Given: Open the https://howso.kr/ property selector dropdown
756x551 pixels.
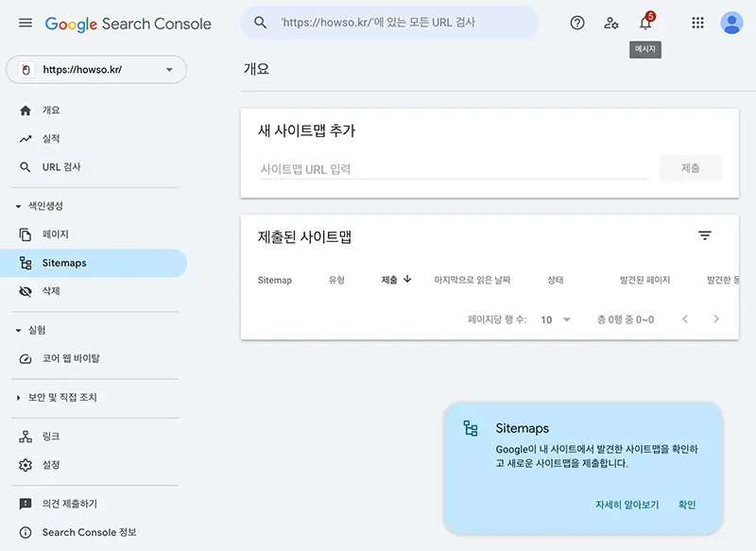Looking at the screenshot, I should (x=96, y=69).
